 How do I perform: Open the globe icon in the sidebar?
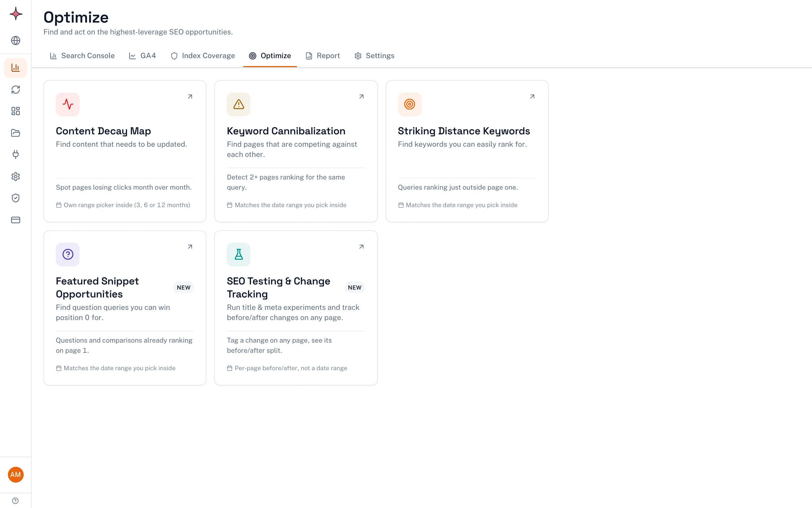point(16,41)
